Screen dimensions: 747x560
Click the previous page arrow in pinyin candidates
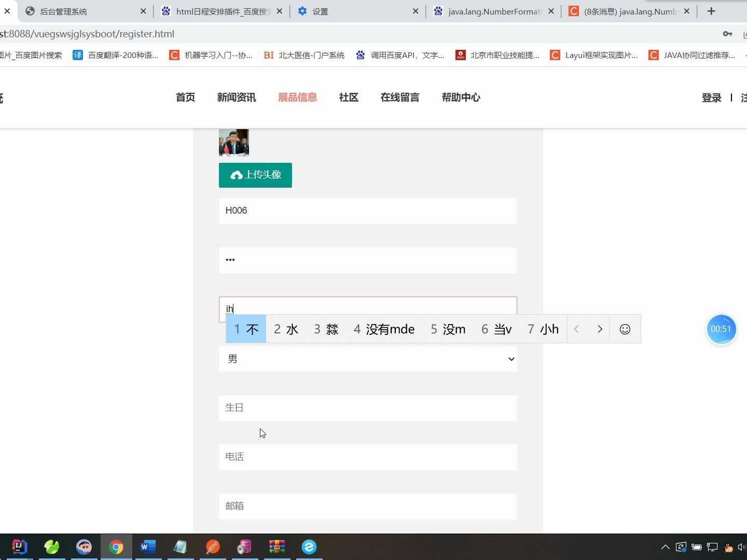576,329
